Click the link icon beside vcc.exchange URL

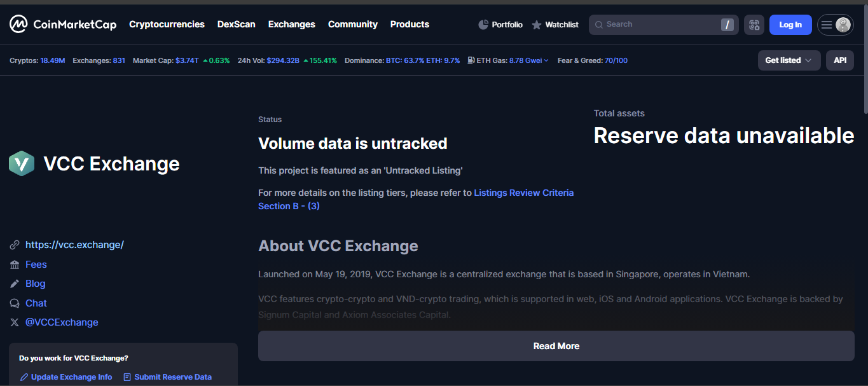(x=15, y=245)
